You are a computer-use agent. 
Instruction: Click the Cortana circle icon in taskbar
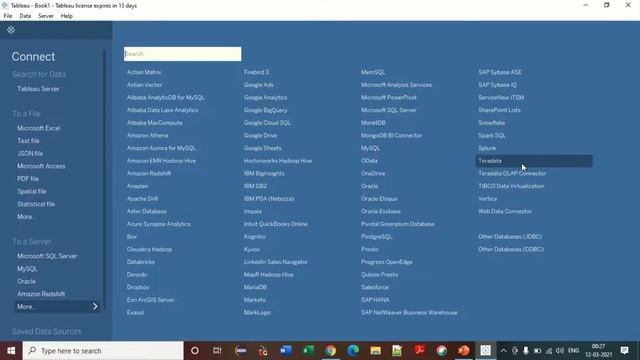pyautogui.click(x=195, y=351)
